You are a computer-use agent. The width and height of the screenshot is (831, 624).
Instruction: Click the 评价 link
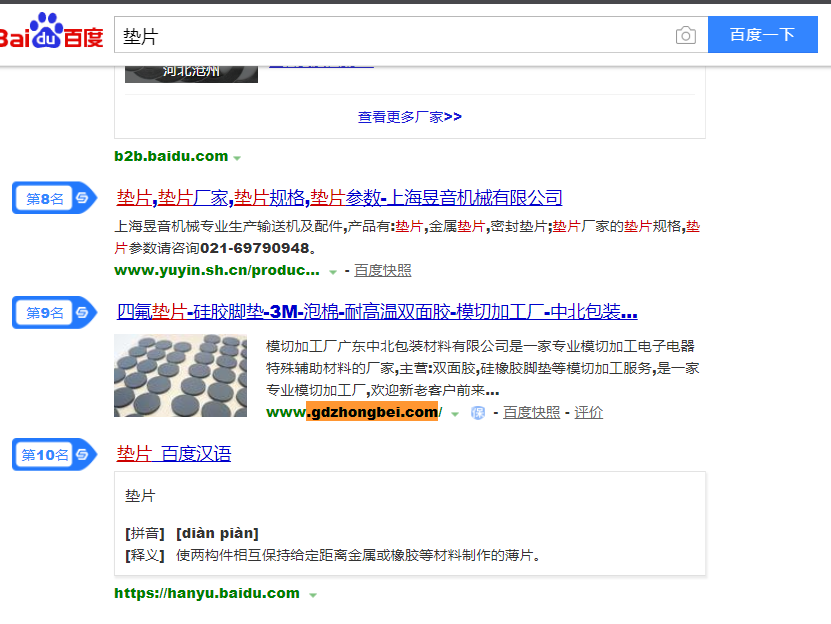[x=588, y=412]
